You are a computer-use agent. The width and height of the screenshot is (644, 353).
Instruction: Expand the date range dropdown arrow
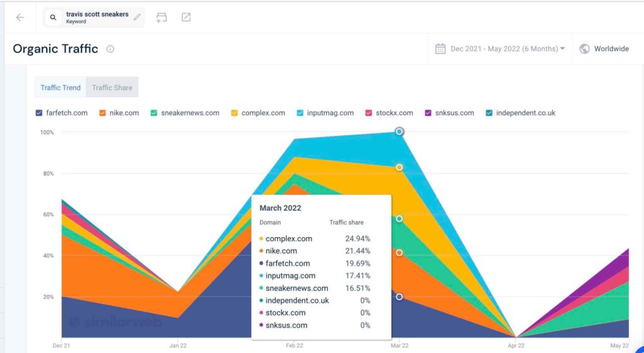pos(562,49)
